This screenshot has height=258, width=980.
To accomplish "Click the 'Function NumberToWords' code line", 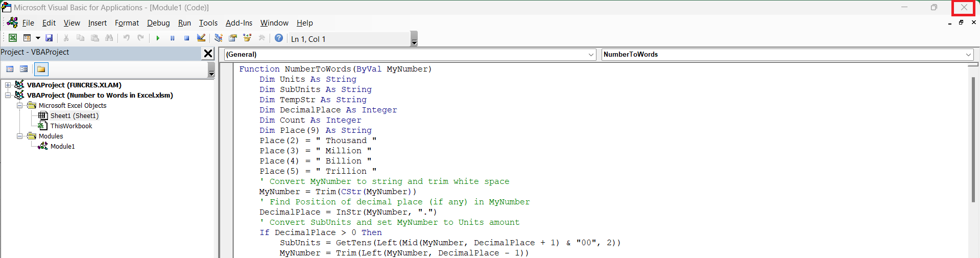I will pyautogui.click(x=336, y=69).
